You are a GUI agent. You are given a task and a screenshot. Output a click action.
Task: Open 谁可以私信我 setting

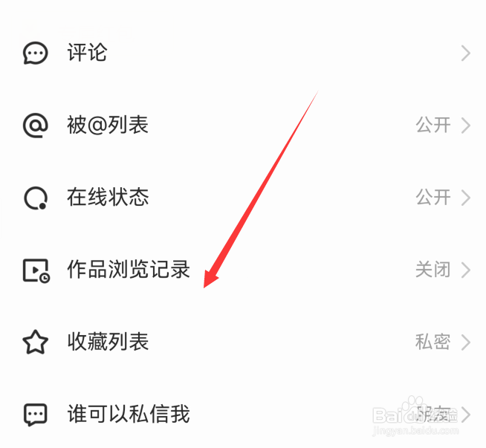(243, 415)
